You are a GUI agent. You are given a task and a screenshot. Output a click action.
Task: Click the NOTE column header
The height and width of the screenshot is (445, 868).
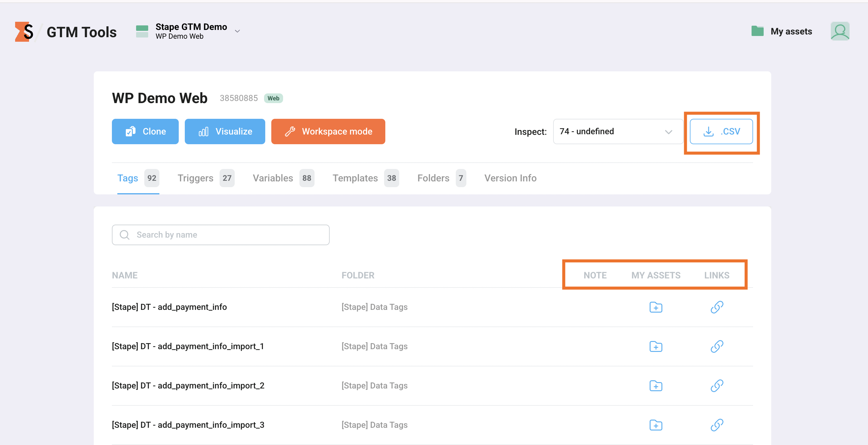(595, 275)
